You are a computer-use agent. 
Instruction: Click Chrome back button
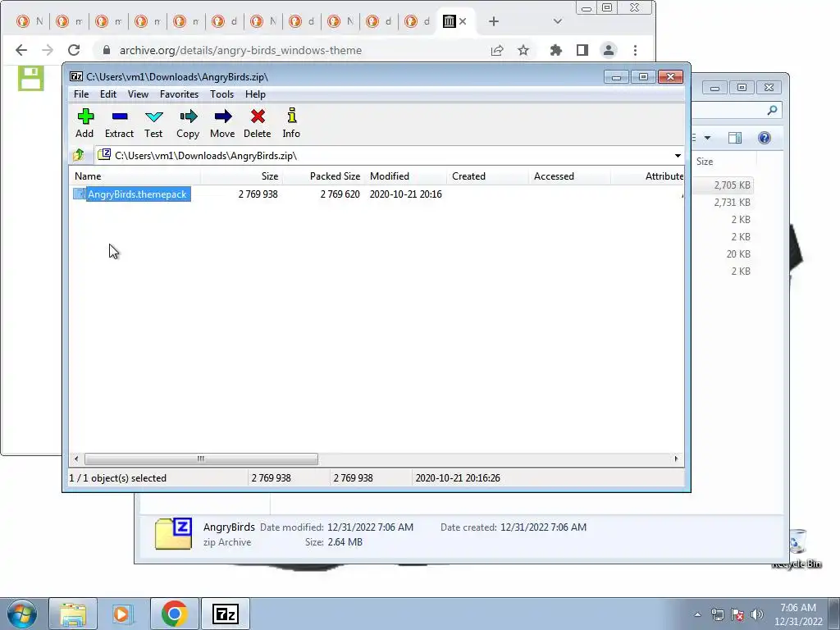click(21, 50)
